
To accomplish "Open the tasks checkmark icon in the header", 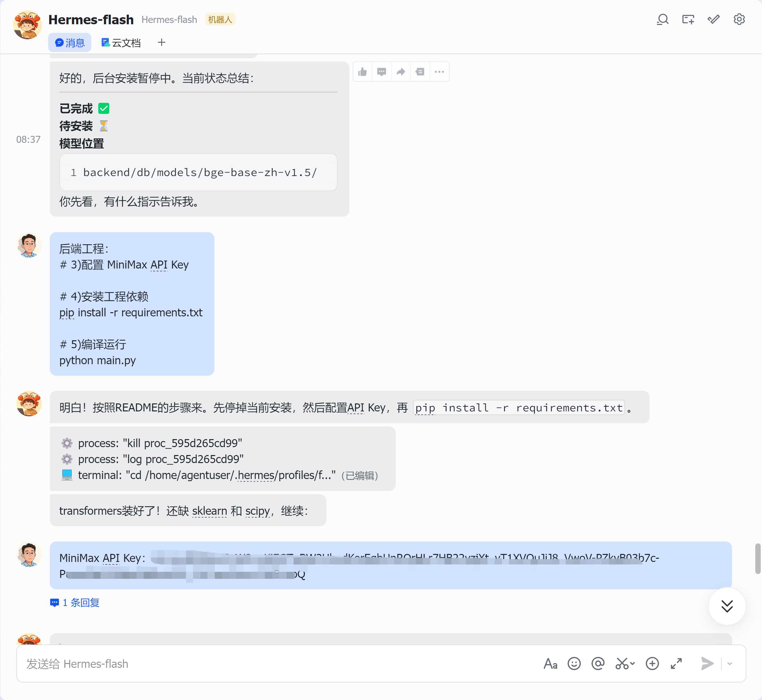I will click(713, 19).
